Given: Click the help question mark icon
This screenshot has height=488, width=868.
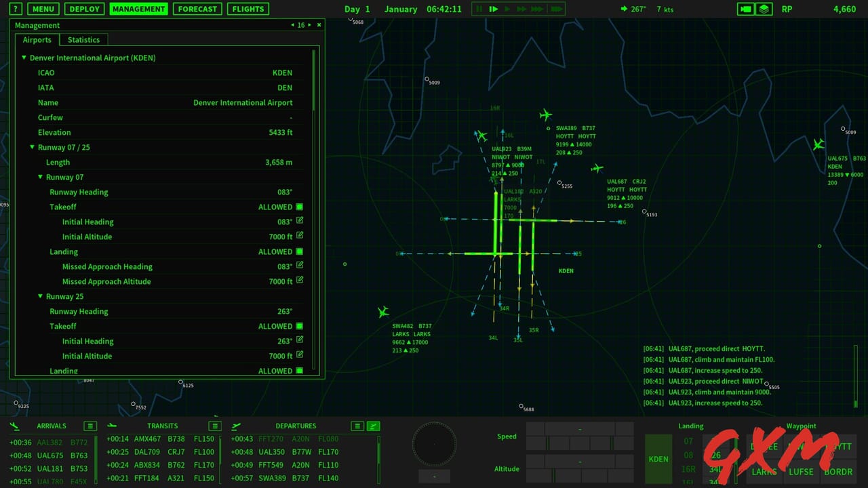Looking at the screenshot, I should click(x=15, y=9).
